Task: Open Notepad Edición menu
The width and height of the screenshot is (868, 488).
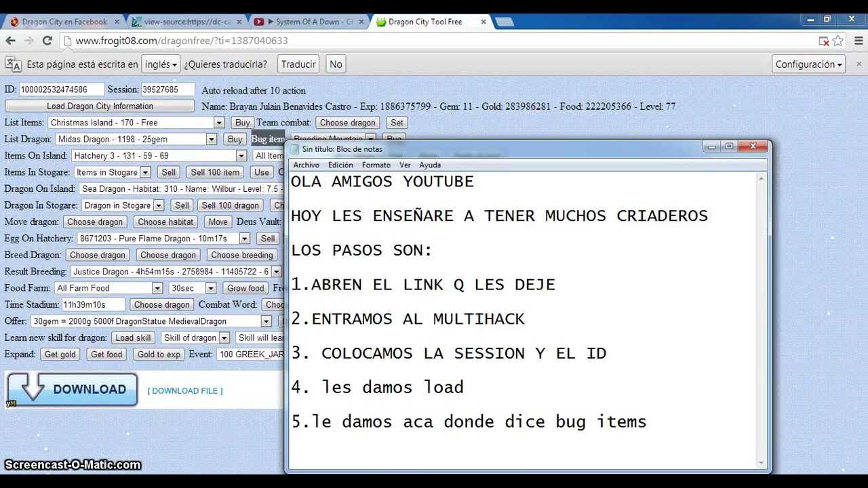Action: [340, 165]
